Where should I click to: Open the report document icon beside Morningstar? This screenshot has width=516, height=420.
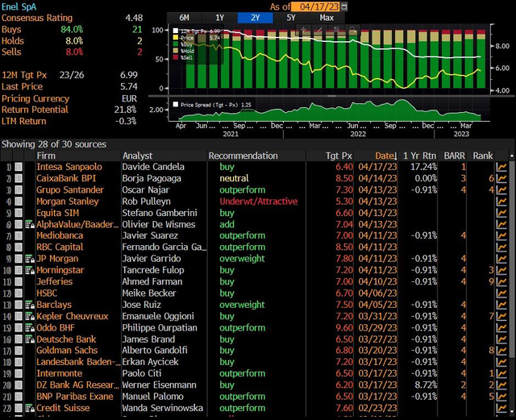click(x=30, y=270)
